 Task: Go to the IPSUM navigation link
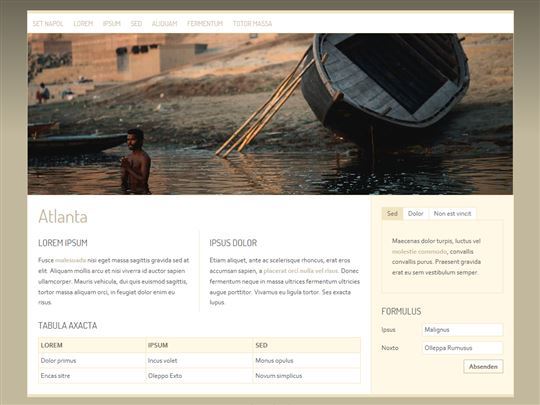pyautogui.click(x=112, y=24)
